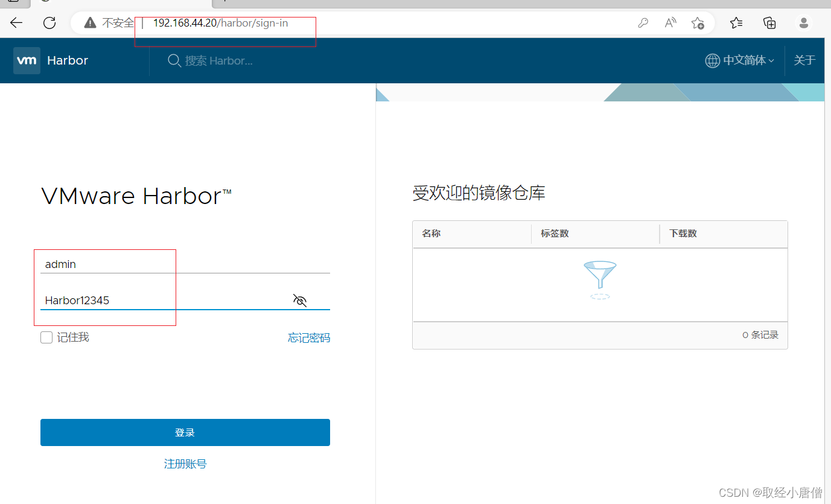Viewport: 831px width, 504px height.
Task: Click the 登录 button
Action: [x=185, y=433]
